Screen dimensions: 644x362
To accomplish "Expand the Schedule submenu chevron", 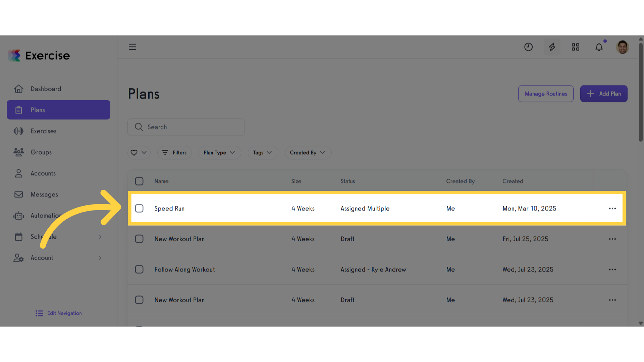I will click(x=100, y=237).
